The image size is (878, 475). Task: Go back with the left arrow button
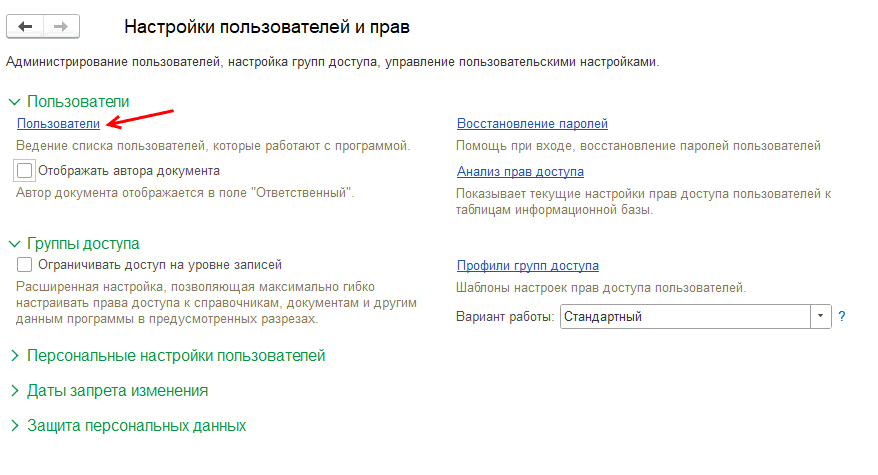coord(25,26)
